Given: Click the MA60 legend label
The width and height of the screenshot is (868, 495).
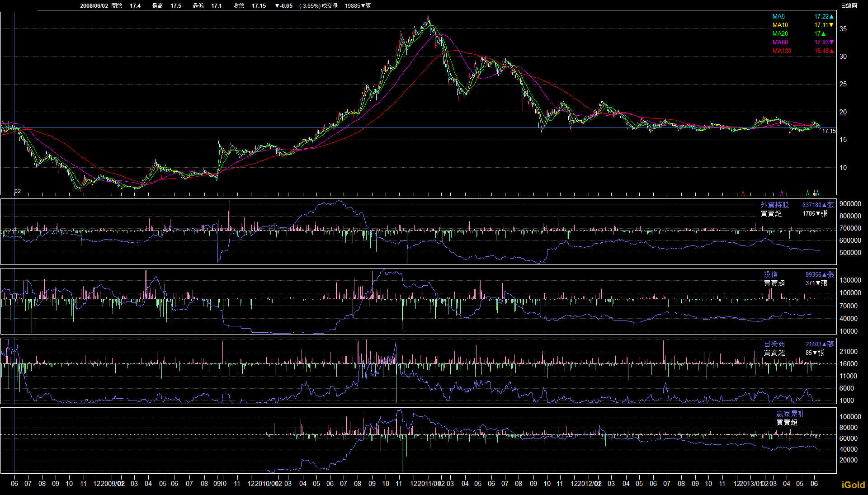Looking at the screenshot, I should click(780, 42).
